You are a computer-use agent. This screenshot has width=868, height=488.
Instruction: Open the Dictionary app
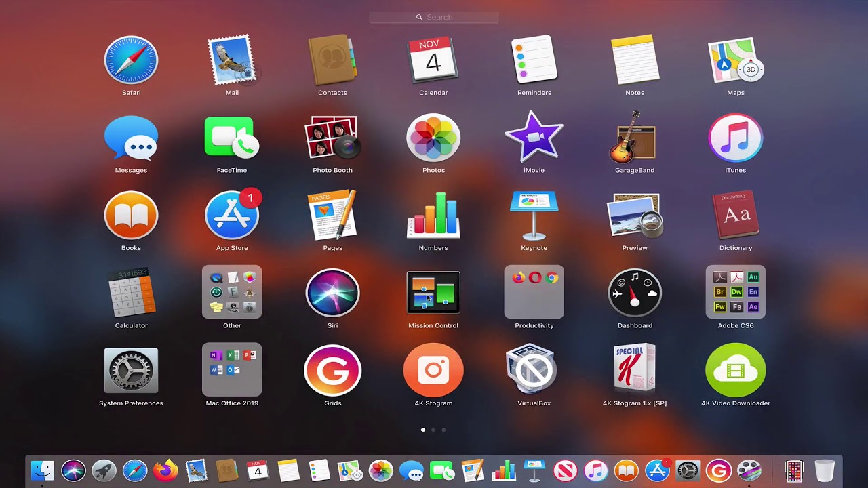(736, 216)
